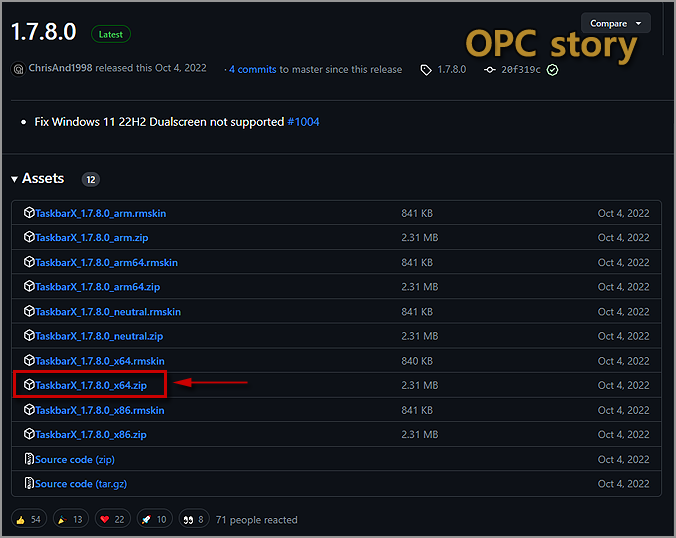Open issue #1004 link
Image resolution: width=676 pixels, height=538 pixels.
(x=304, y=122)
